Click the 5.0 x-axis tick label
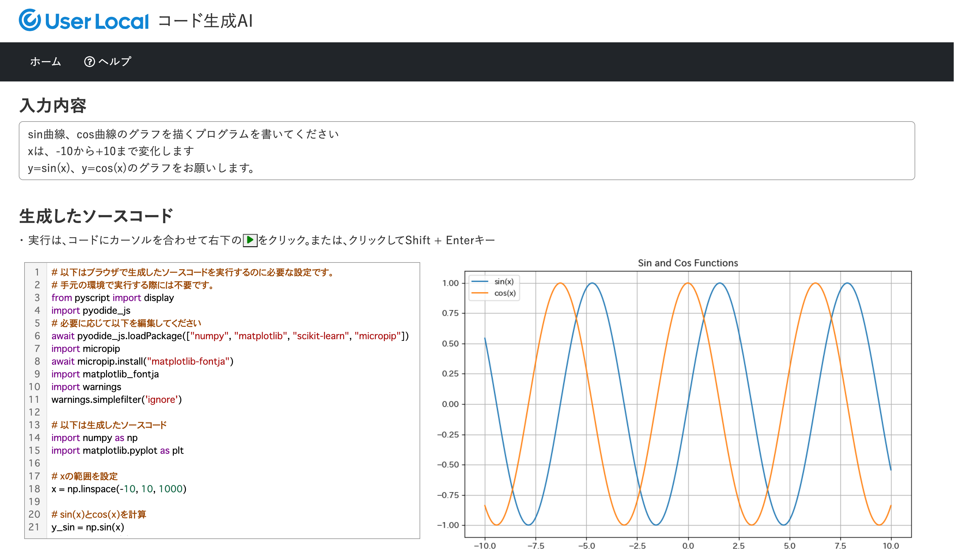 coord(790,546)
